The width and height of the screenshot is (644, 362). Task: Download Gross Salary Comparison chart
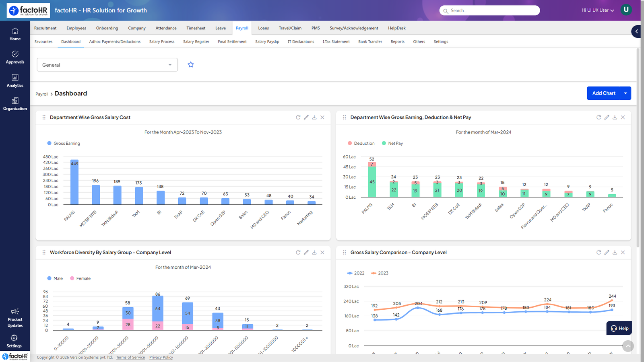click(615, 253)
